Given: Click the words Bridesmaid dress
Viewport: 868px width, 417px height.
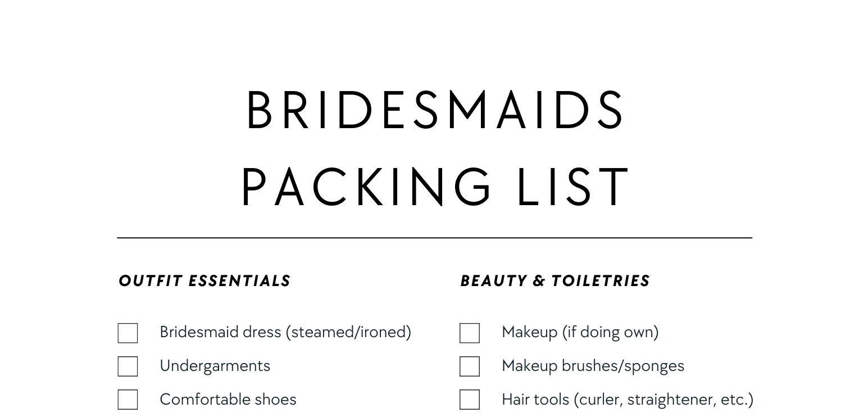Looking at the screenshot, I should 221,332.
